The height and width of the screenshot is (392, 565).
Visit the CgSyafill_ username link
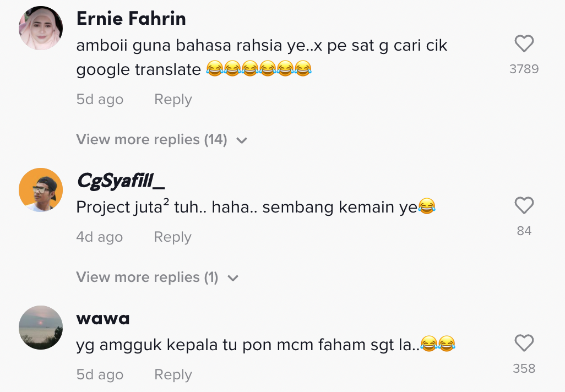click(121, 181)
